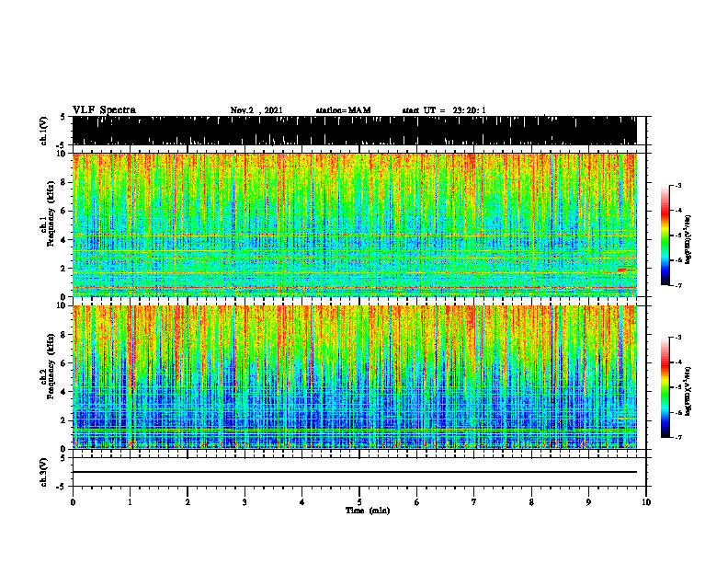This screenshot has height=563, width=728.
Task: Click inside the ch.2 spectrogram panel
Action: click(x=355, y=377)
